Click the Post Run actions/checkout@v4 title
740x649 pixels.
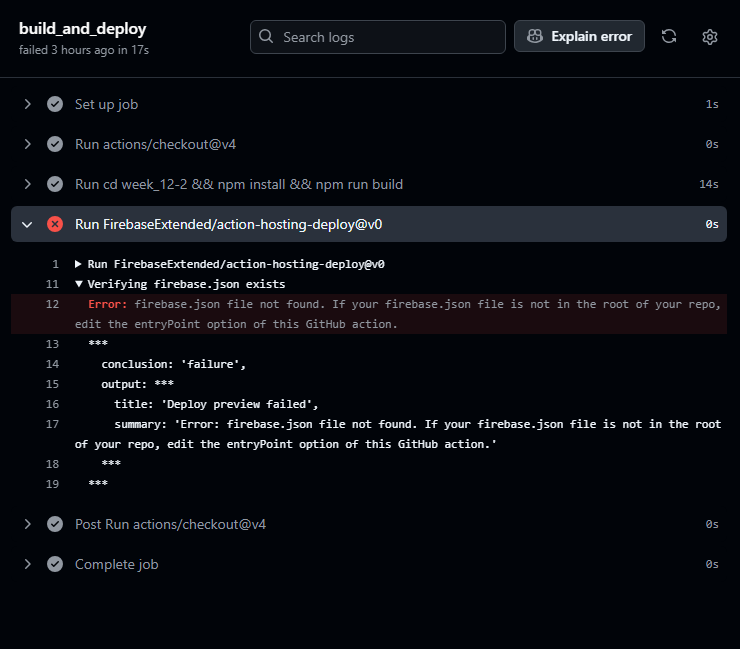(170, 524)
